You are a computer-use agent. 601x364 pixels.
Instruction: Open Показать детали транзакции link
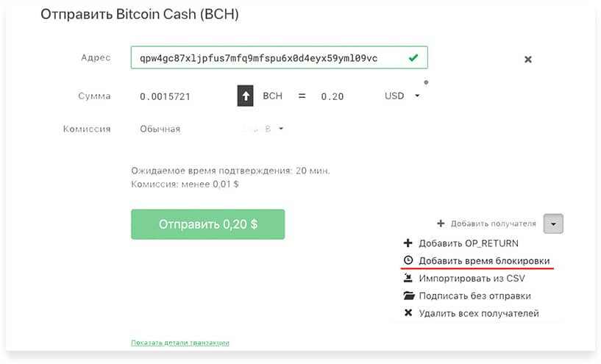[180, 343]
